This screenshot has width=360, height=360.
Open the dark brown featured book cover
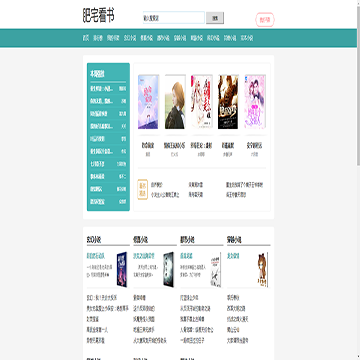(x=228, y=102)
